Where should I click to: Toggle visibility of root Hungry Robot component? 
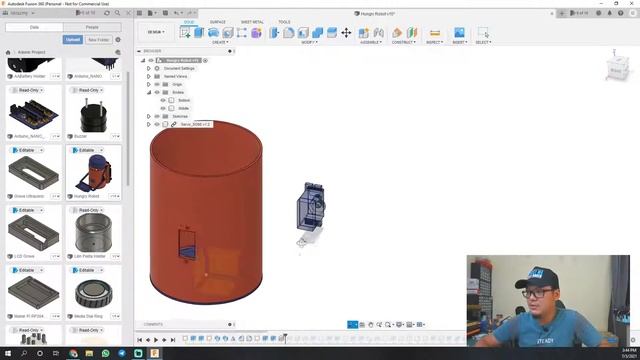[151, 60]
